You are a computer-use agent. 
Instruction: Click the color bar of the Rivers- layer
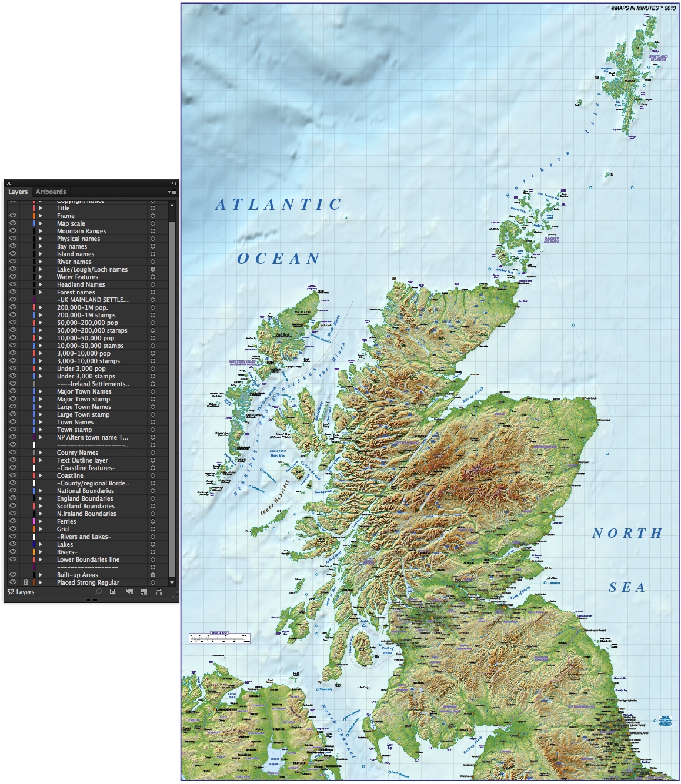(x=34, y=552)
